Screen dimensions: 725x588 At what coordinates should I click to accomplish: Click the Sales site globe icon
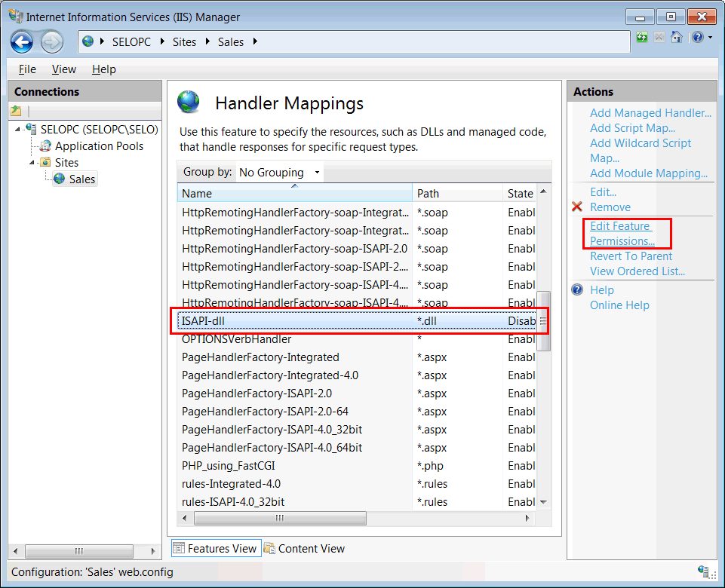click(59, 179)
